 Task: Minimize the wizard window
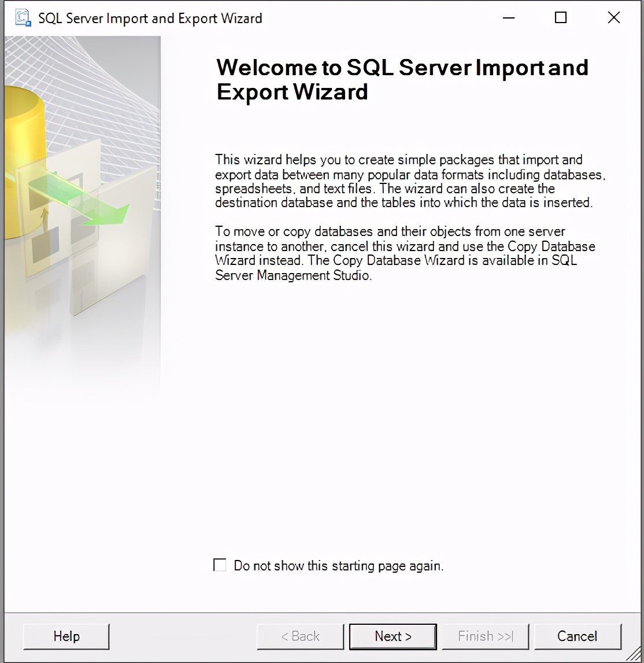point(509,18)
